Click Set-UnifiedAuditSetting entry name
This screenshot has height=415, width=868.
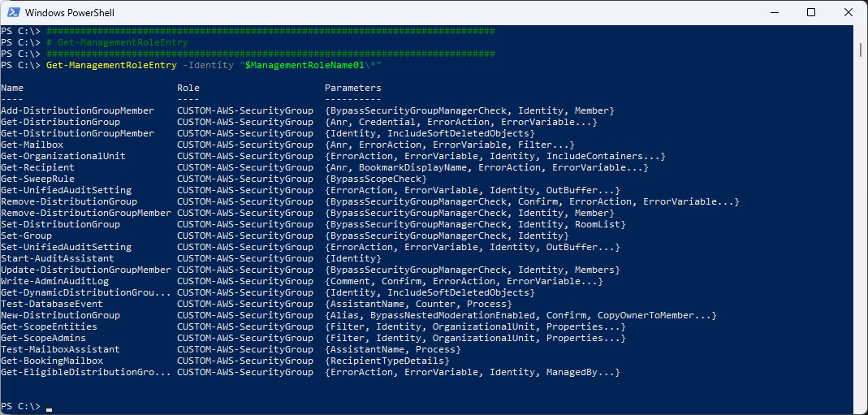click(x=66, y=247)
